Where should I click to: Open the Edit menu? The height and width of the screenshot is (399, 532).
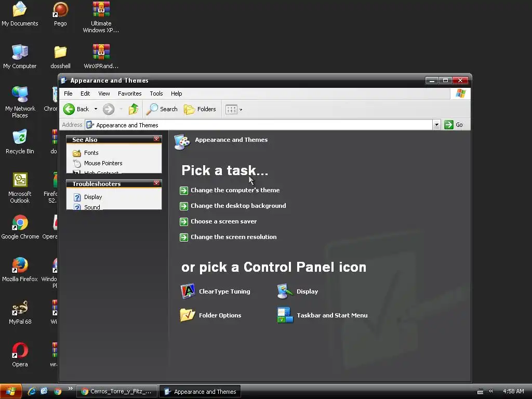coord(85,94)
